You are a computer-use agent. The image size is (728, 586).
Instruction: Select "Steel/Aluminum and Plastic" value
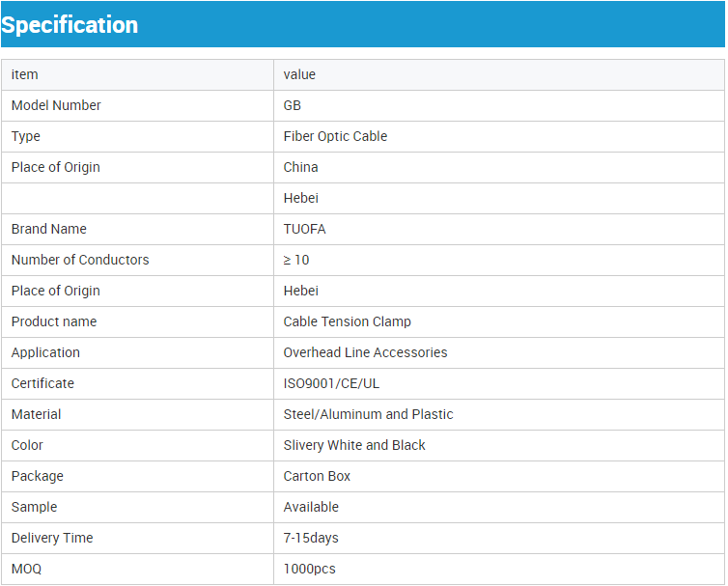368,414
